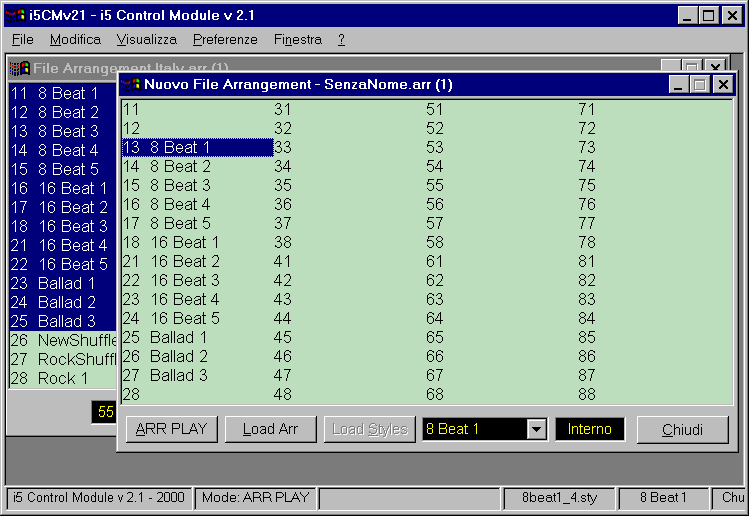
Task: Open the Modifica menu
Action: coord(75,40)
